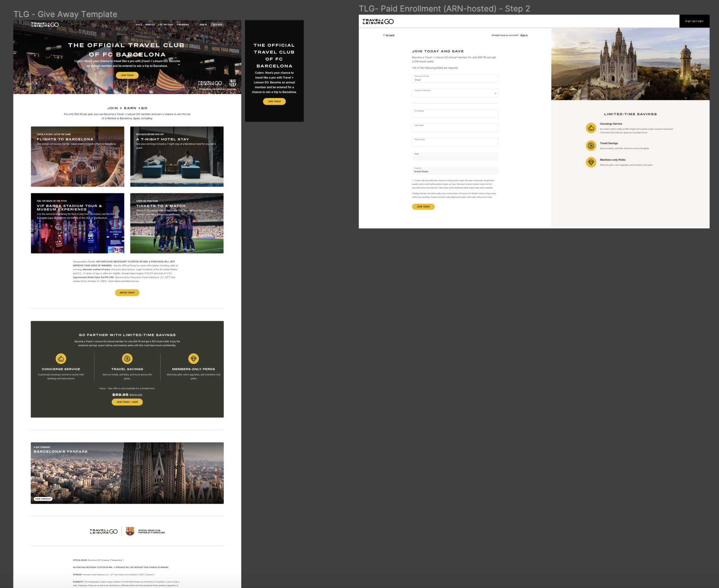Click the Travel+Leisure GO logo in giveaway header
Viewport: 719px width, 588px height.
click(45, 25)
